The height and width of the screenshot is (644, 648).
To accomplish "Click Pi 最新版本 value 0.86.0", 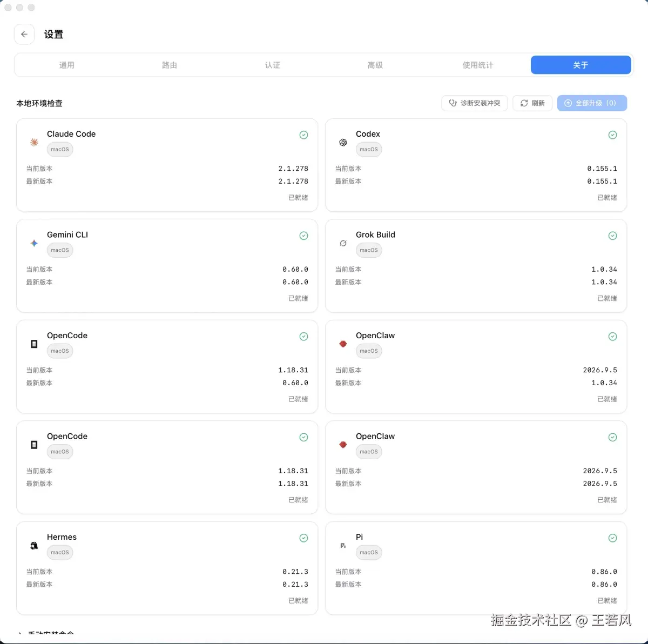I will pyautogui.click(x=604, y=585).
